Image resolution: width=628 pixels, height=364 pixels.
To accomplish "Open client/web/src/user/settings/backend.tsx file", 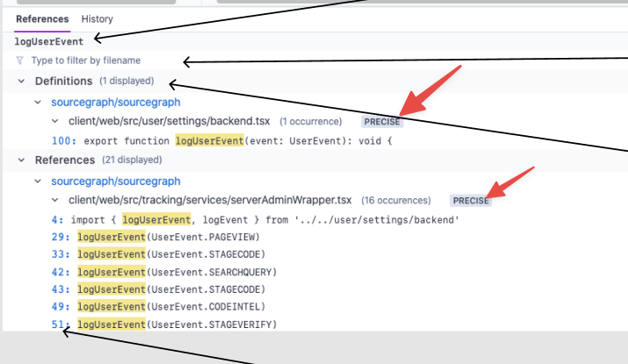I will tap(169, 121).
